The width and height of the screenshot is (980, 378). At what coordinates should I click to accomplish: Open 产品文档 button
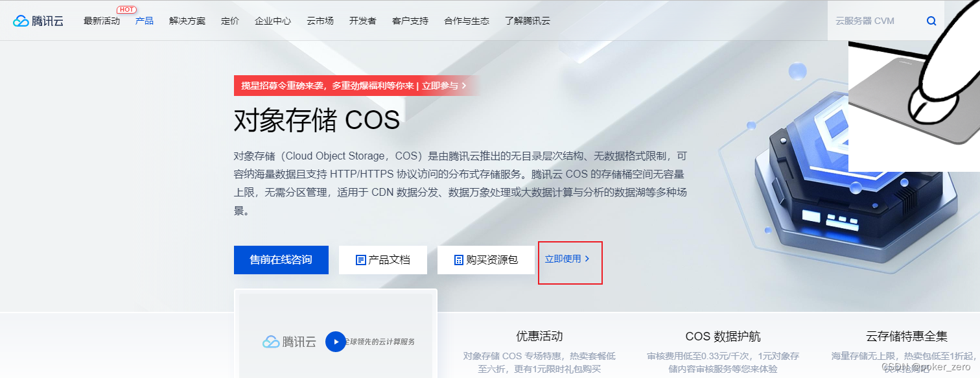(x=383, y=260)
